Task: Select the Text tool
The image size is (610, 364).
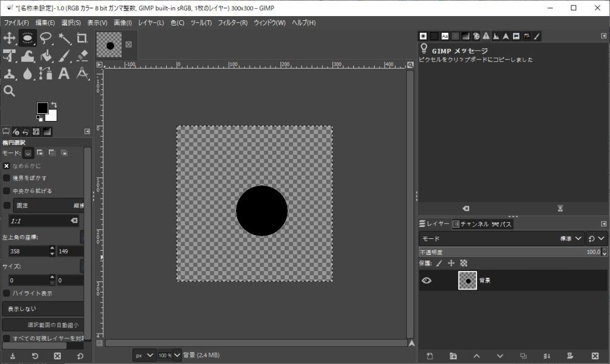Action: 64,74
